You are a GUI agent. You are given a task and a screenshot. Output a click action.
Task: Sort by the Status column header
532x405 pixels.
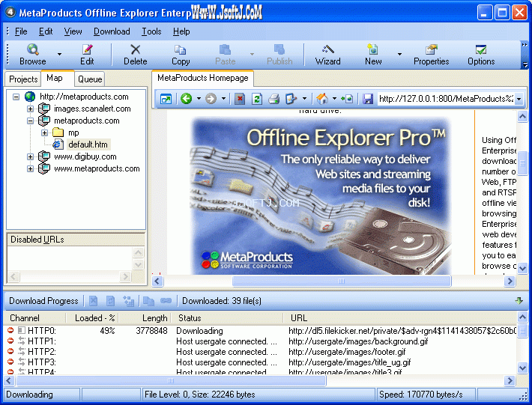(227, 318)
